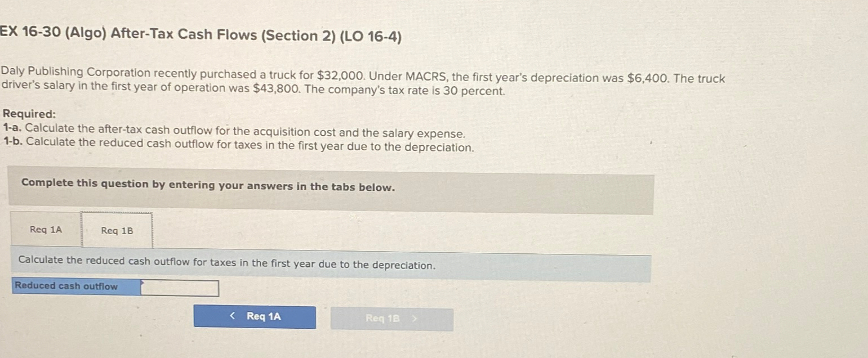
Task: Advance to Req 1B using the bottom navigation
Action: (x=392, y=319)
